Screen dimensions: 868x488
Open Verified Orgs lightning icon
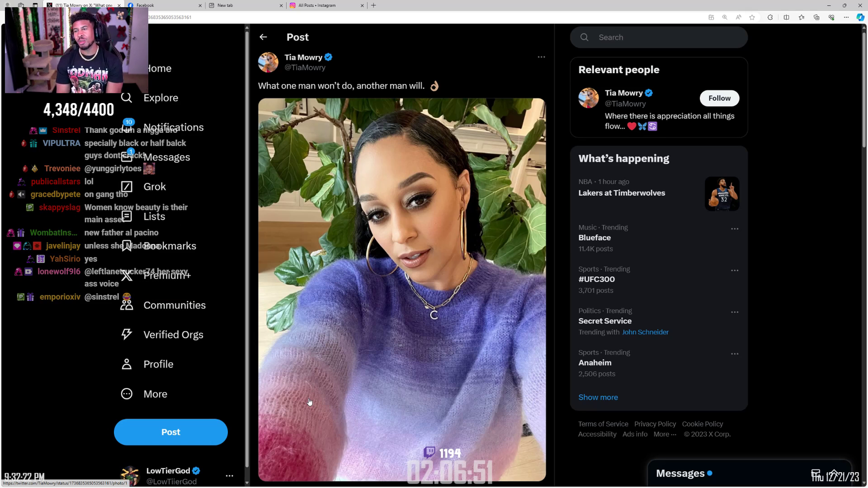pos(126,335)
